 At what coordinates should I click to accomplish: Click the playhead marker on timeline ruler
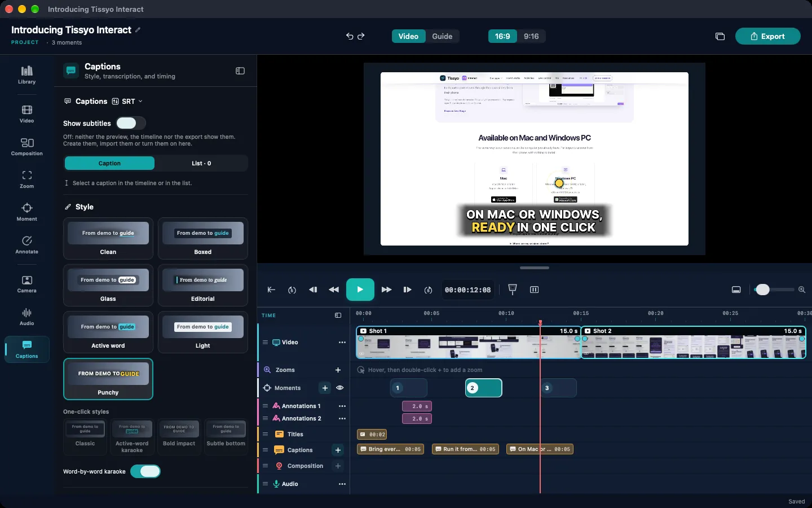[540, 323]
